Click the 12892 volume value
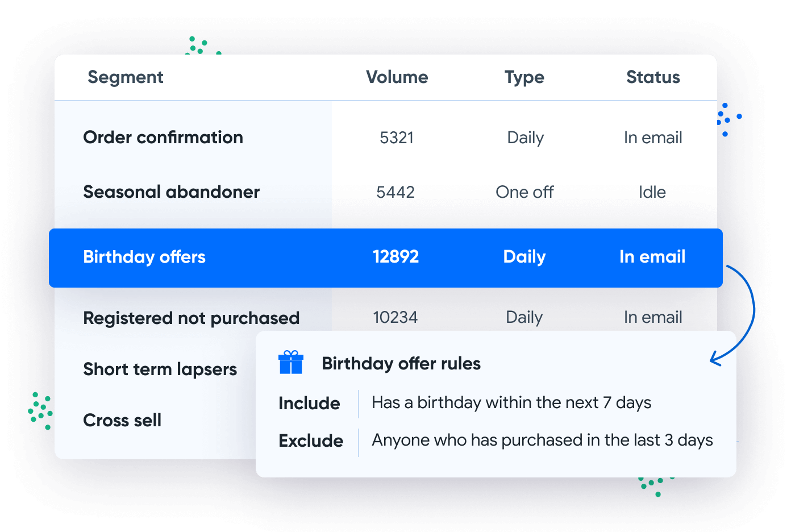 click(396, 257)
